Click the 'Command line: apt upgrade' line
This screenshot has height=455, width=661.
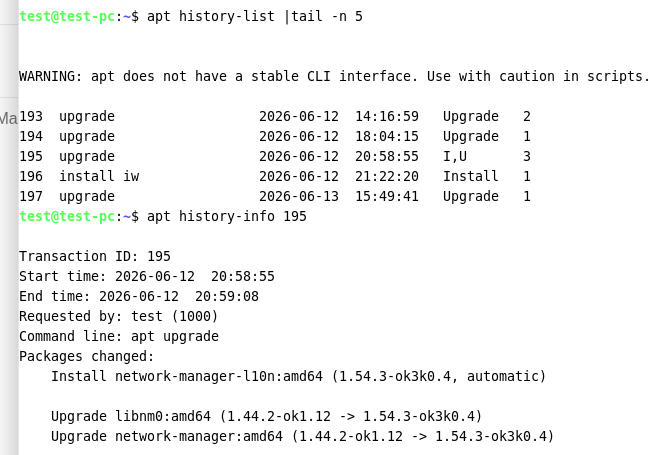pos(119,337)
